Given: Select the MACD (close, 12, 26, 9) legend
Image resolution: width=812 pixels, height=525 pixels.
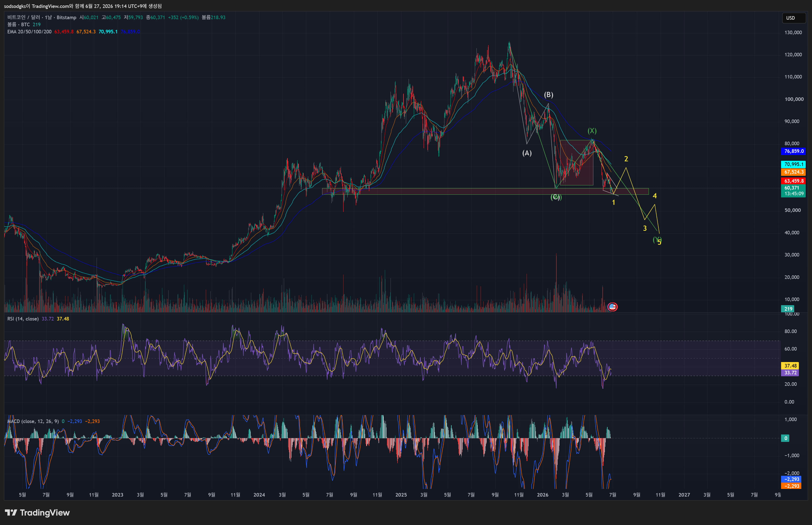Looking at the screenshot, I should tap(33, 421).
